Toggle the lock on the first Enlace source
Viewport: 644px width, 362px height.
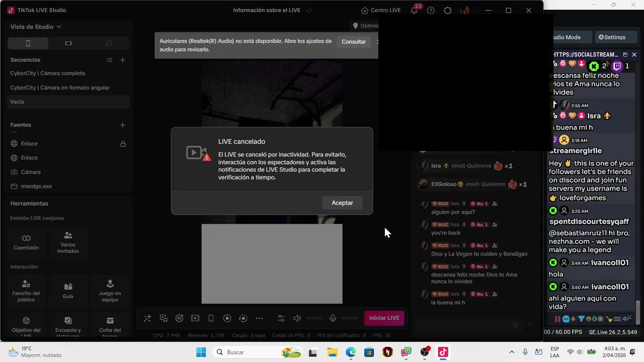tap(123, 144)
